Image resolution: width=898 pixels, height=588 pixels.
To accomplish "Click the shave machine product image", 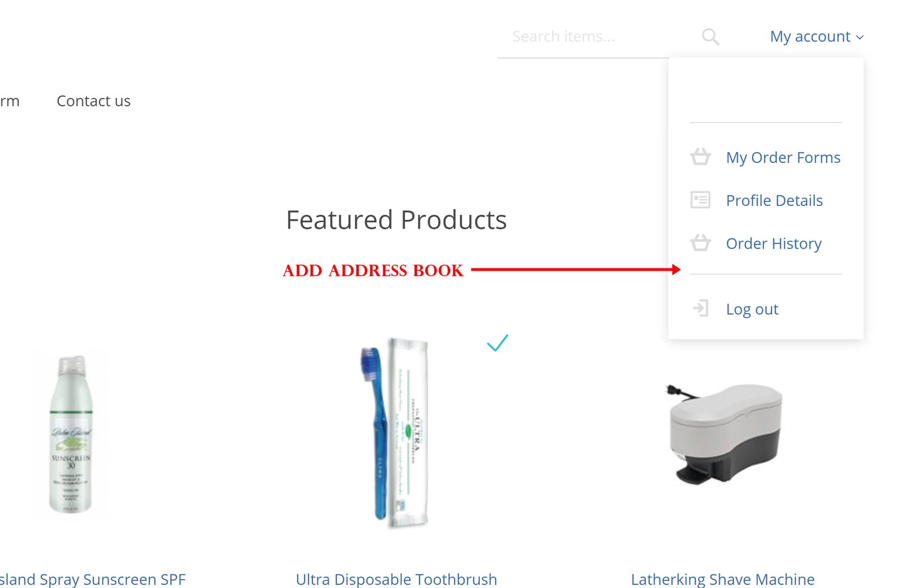I will pyautogui.click(x=723, y=433).
